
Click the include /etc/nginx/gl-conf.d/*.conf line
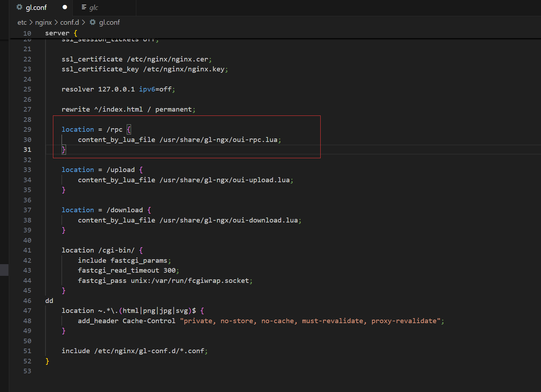[135, 351]
